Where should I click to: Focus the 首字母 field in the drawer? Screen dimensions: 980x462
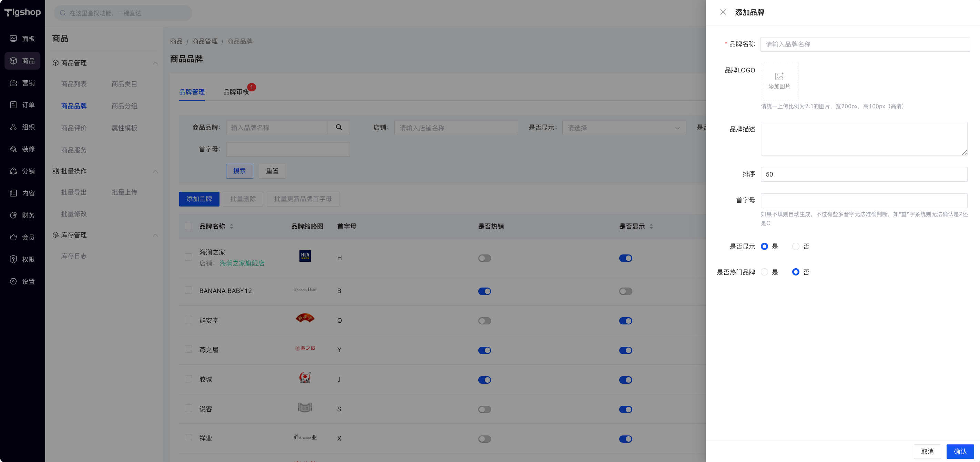[x=864, y=201]
